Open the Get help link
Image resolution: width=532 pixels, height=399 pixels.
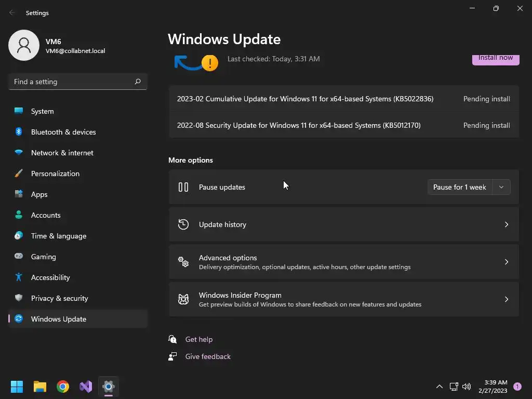(x=199, y=339)
